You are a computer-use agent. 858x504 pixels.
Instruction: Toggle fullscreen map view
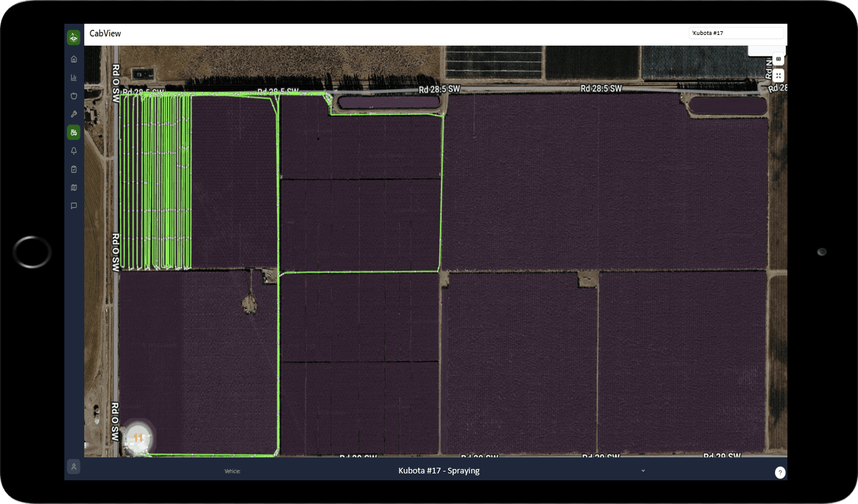click(778, 76)
